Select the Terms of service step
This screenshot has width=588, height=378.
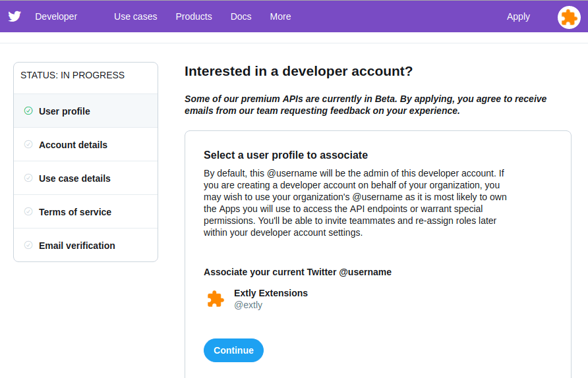(x=86, y=211)
